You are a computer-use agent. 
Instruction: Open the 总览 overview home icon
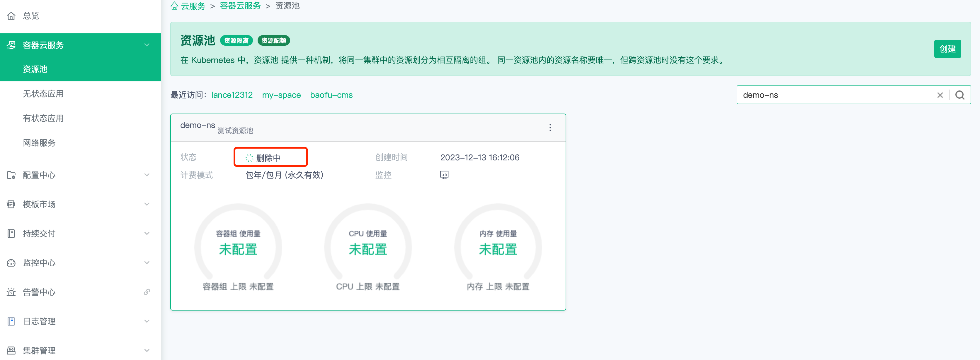(11, 16)
